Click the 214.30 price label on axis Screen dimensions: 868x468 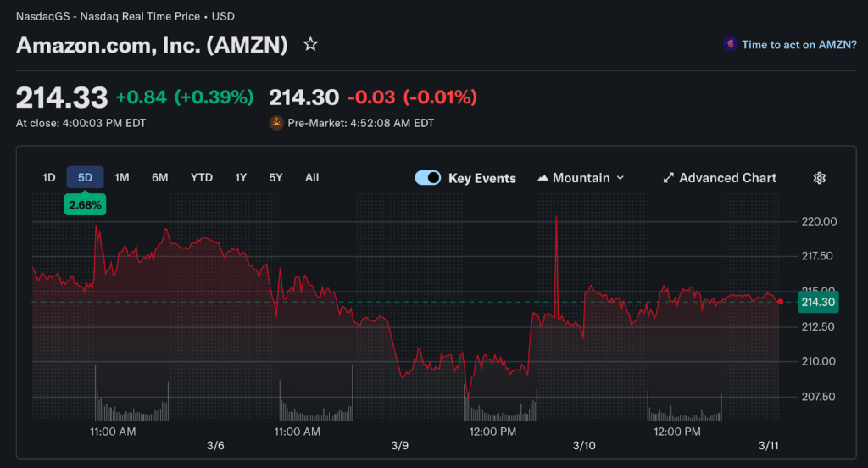(x=818, y=303)
